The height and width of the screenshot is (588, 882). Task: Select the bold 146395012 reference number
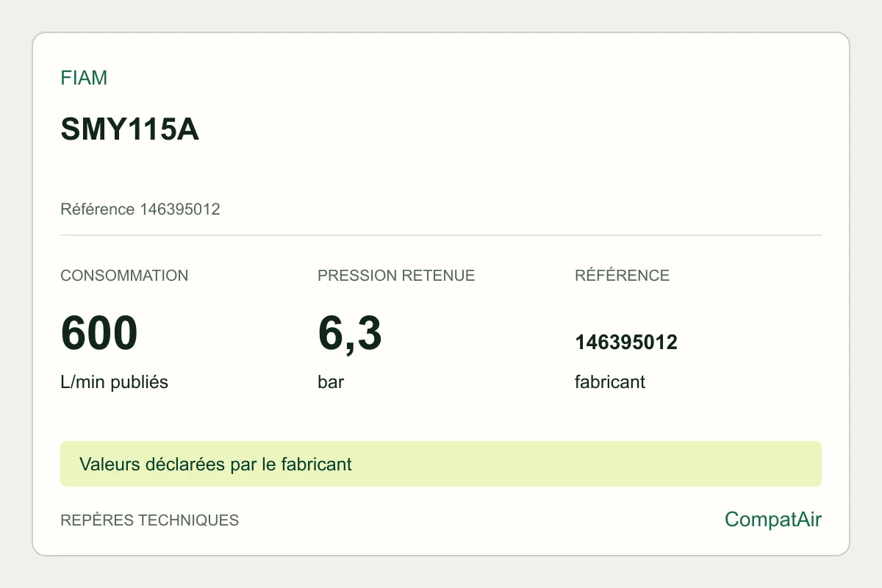(x=626, y=343)
